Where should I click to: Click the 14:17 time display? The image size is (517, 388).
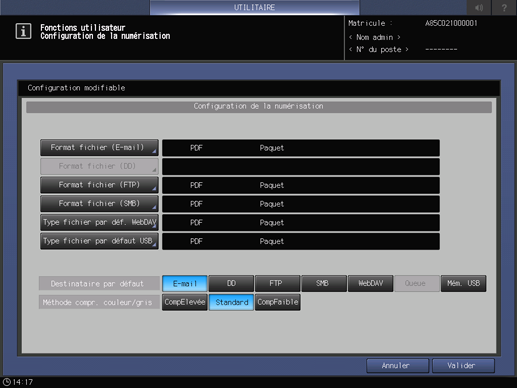click(23, 382)
